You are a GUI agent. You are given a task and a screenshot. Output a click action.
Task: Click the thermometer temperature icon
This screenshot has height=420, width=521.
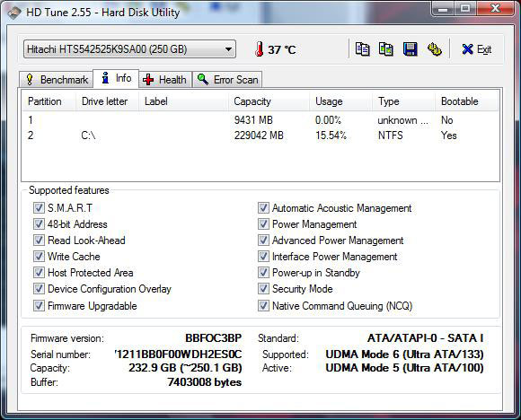(260, 49)
